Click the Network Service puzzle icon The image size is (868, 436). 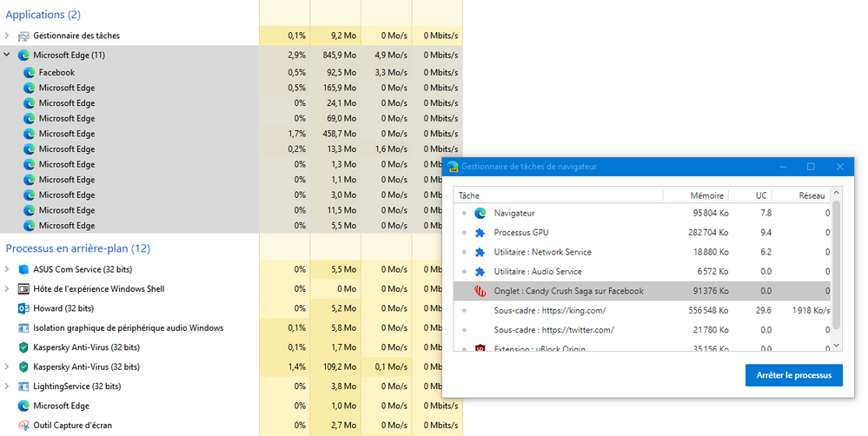pyautogui.click(x=480, y=252)
